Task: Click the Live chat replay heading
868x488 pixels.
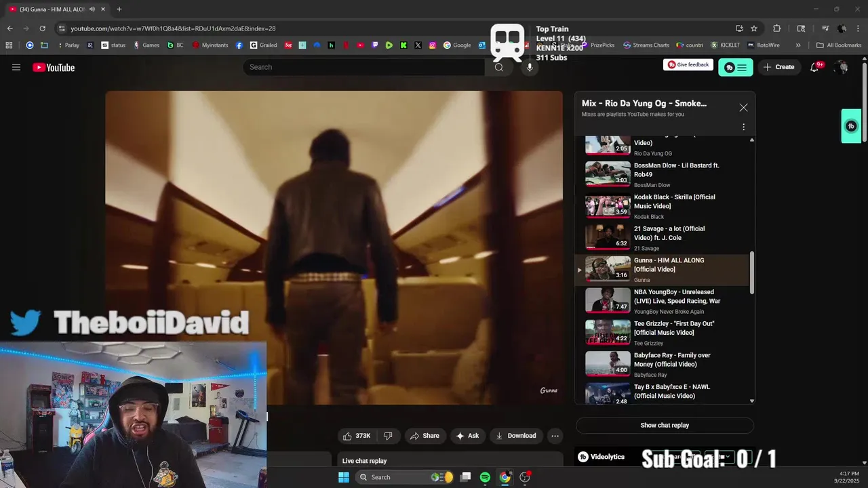Action: pyautogui.click(x=364, y=461)
